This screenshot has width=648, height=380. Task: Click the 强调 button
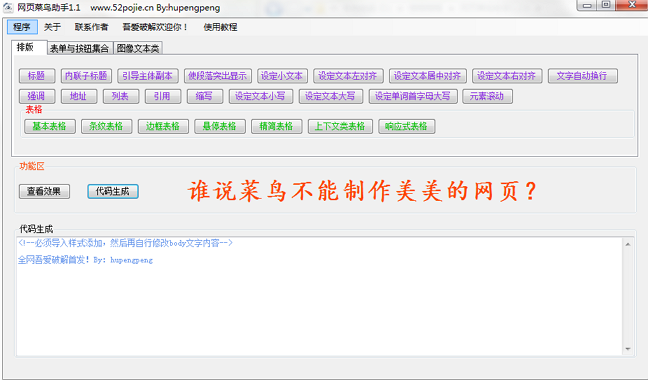[37, 96]
